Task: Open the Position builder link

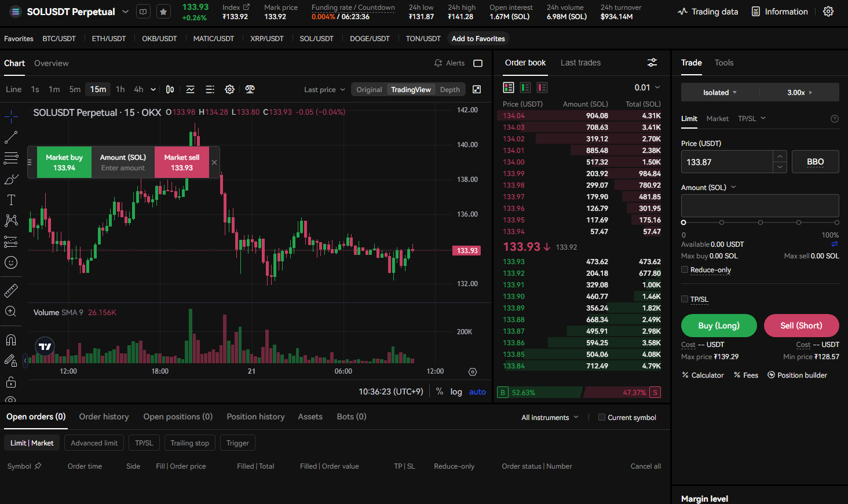Action: click(x=797, y=375)
